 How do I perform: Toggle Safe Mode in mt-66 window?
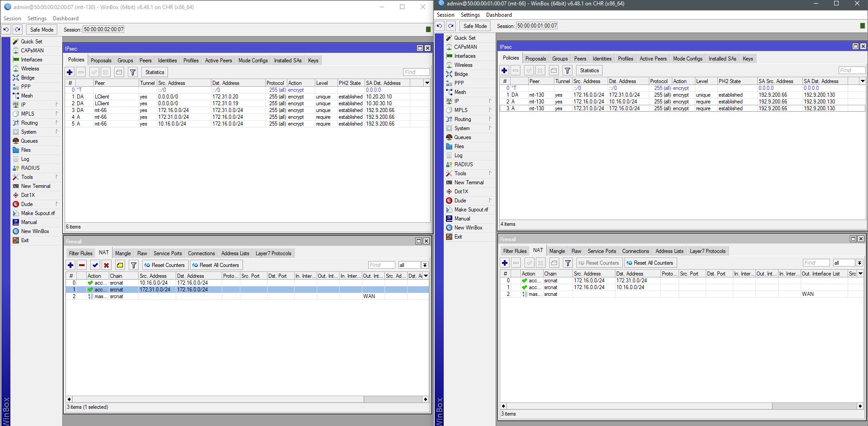tap(475, 26)
